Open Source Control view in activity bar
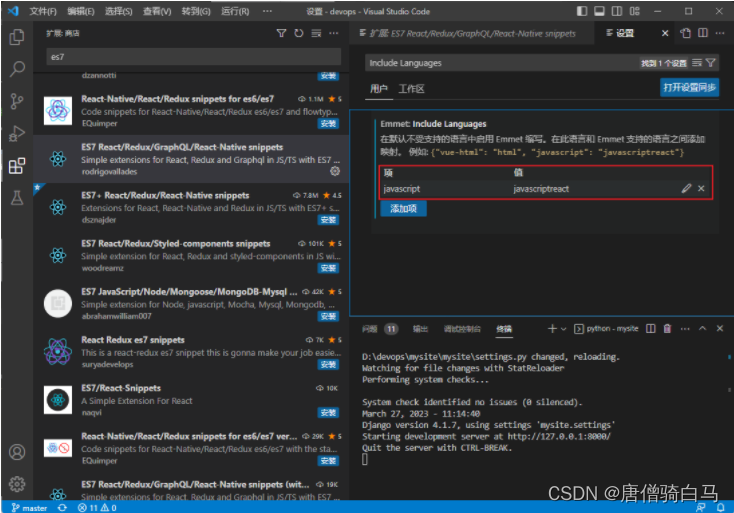The image size is (734, 513). (x=17, y=101)
